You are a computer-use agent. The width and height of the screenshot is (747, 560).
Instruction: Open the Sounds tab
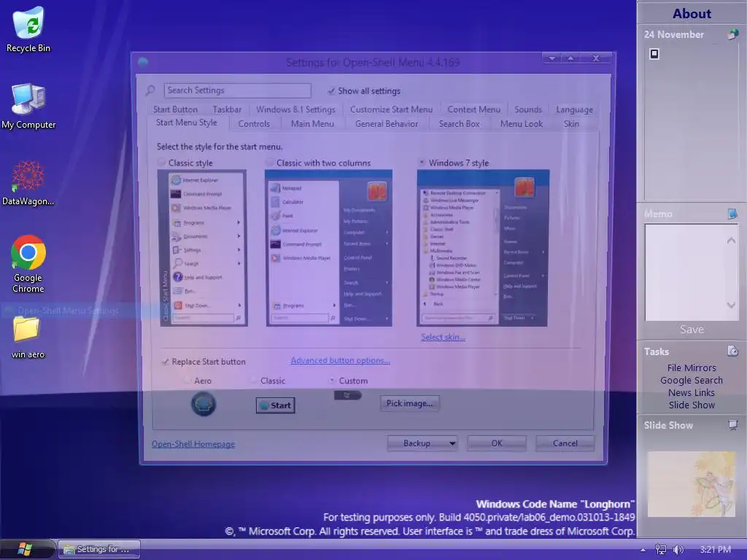(528, 109)
